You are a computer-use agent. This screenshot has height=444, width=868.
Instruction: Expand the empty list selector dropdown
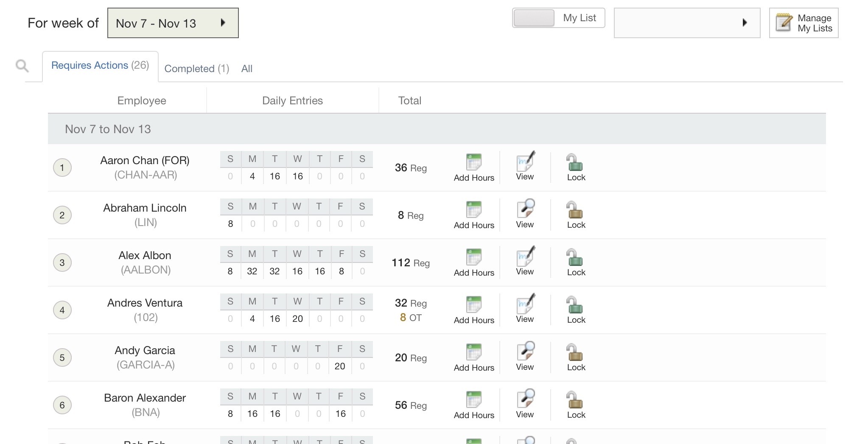[686, 23]
